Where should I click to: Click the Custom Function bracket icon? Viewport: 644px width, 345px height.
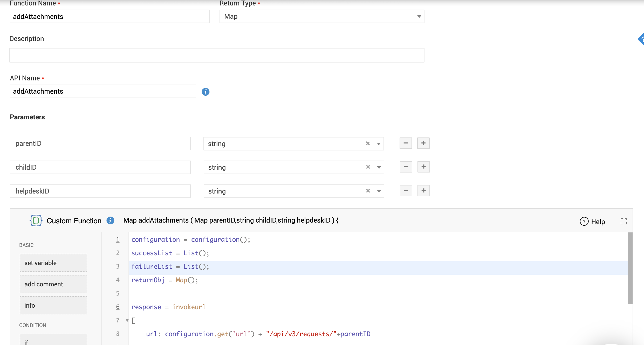[x=36, y=220]
